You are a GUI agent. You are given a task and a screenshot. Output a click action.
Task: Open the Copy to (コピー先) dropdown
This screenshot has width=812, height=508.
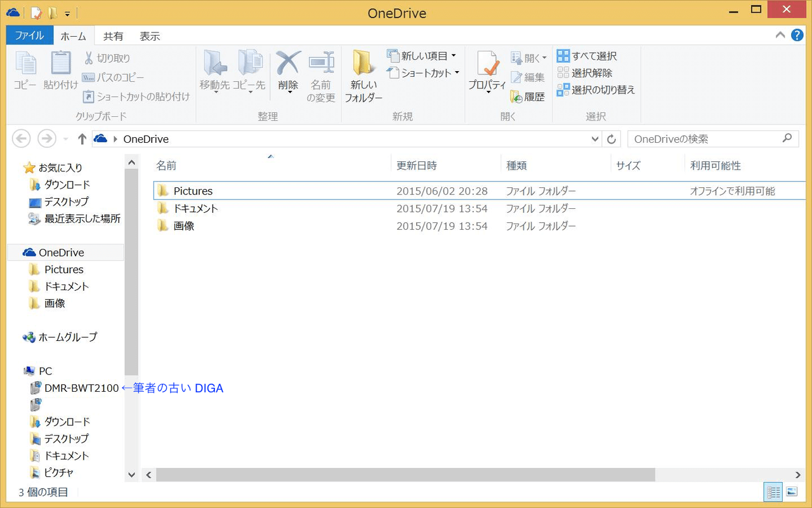249,71
